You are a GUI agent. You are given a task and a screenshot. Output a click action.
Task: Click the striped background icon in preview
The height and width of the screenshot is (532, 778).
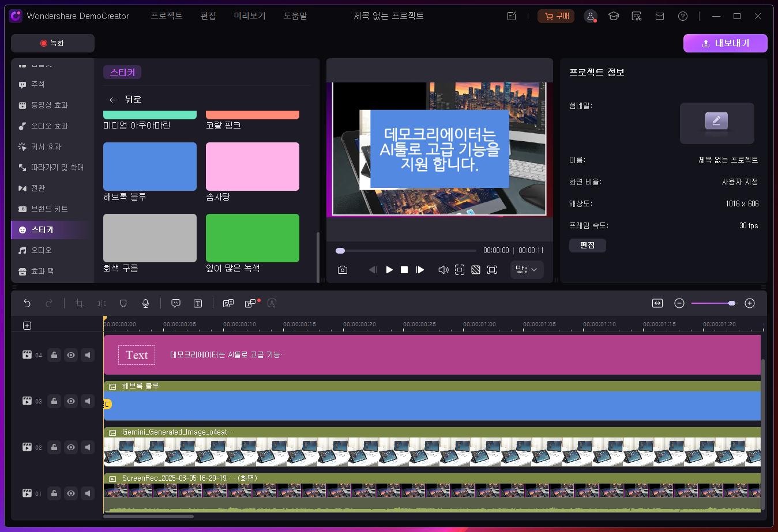(476, 270)
